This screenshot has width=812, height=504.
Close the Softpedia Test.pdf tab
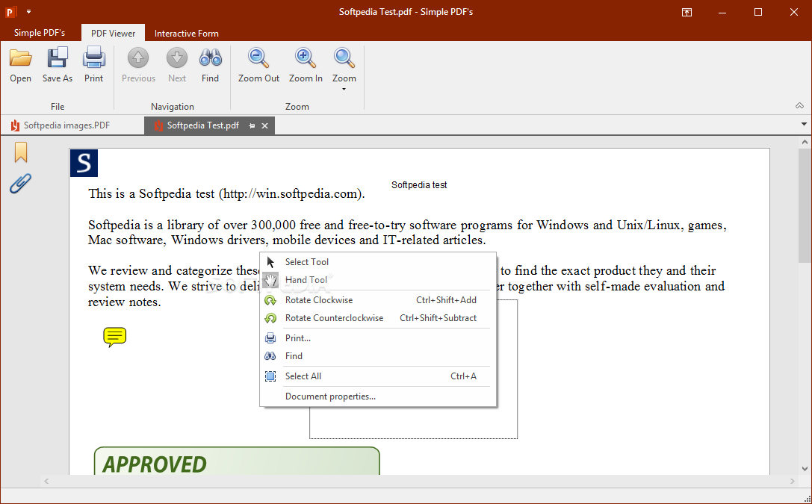point(264,125)
